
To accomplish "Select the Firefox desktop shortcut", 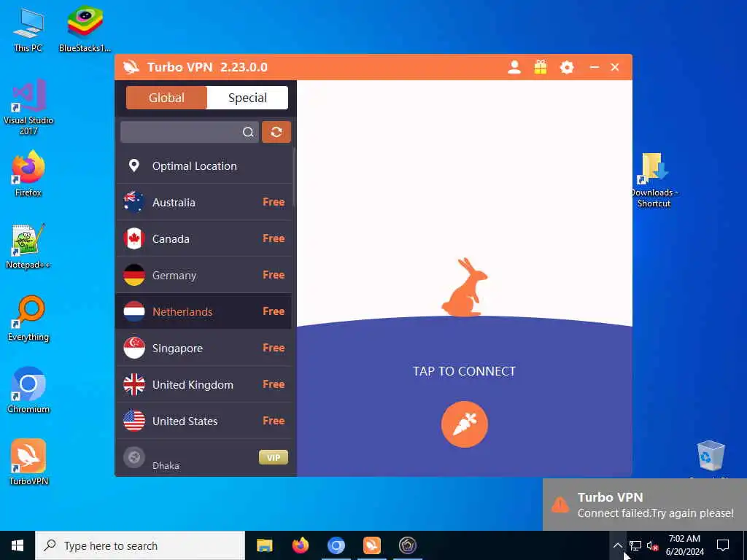I will point(28,174).
